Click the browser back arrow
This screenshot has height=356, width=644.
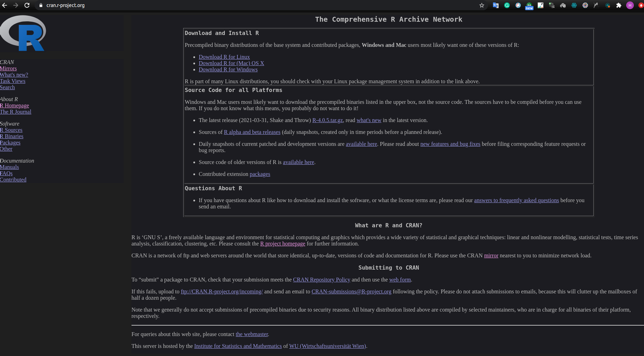pyautogui.click(x=5, y=5)
